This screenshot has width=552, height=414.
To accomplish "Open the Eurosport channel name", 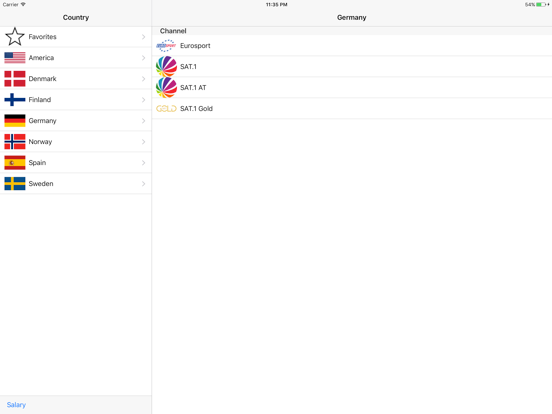I will pyautogui.click(x=195, y=46).
